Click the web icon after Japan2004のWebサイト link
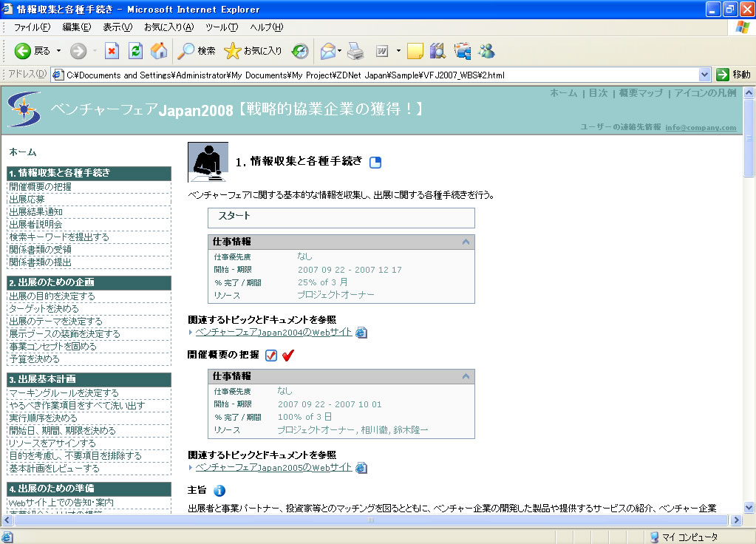The image size is (756, 544). 361,333
